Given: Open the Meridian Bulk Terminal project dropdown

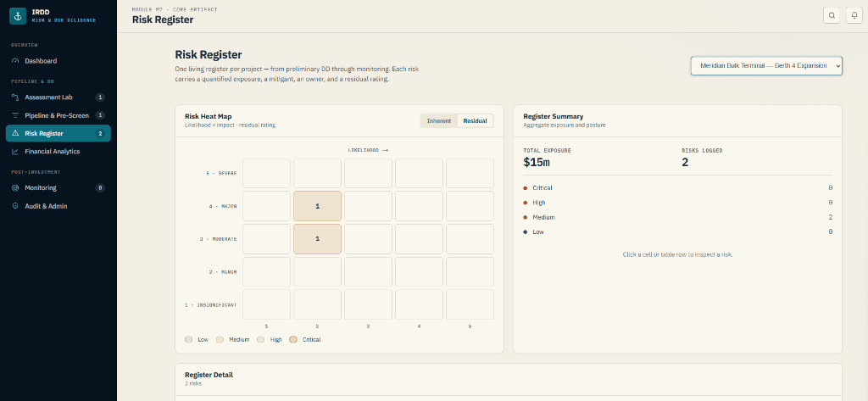Looking at the screenshot, I should coord(766,65).
